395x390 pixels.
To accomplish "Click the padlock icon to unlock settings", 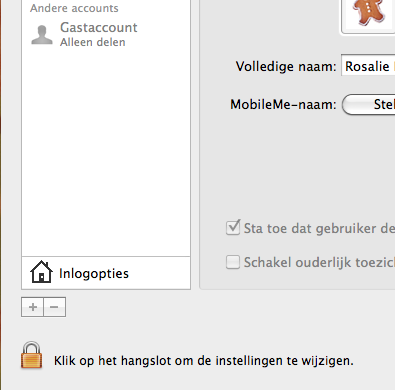I will point(32,355).
